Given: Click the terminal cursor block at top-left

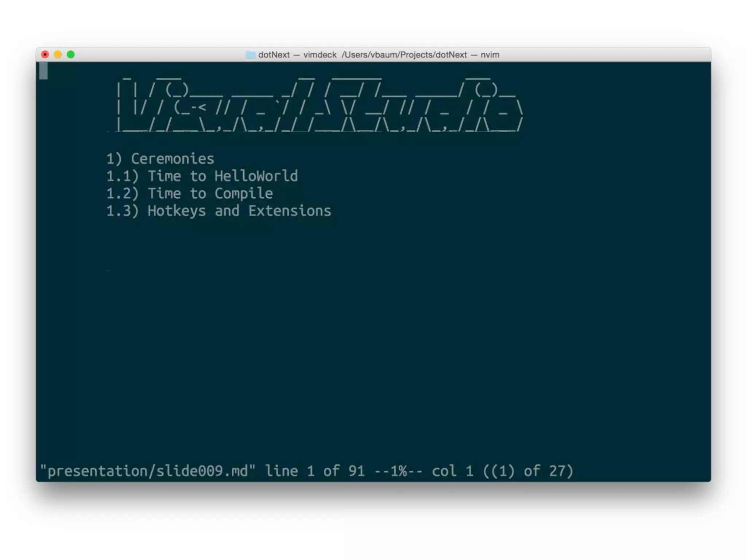Looking at the screenshot, I should pyautogui.click(x=43, y=70).
